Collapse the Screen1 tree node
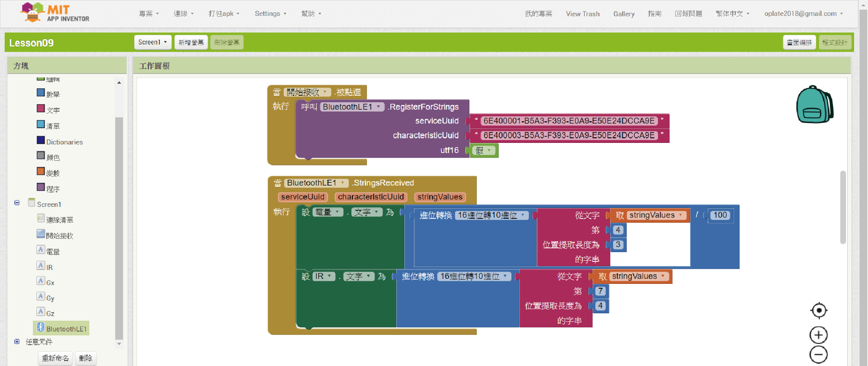 coord(17,203)
